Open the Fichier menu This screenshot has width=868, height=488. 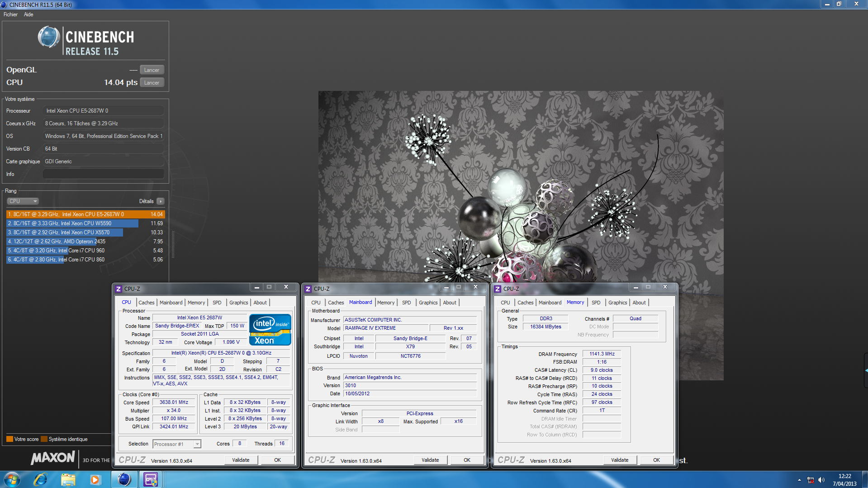click(x=10, y=14)
